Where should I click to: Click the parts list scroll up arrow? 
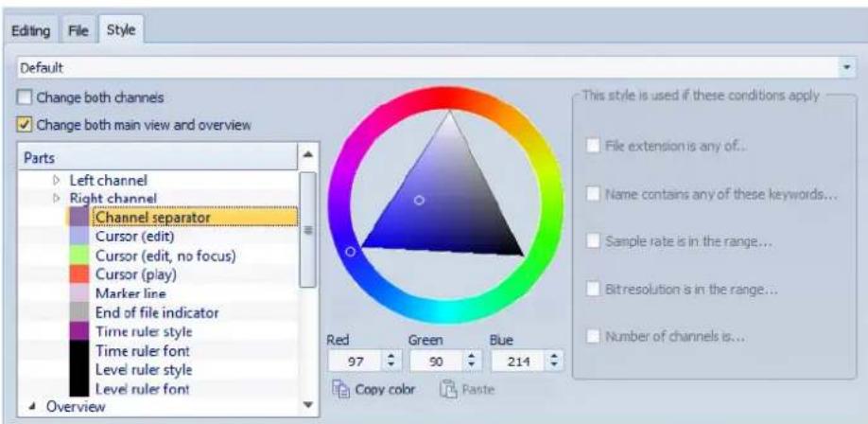[308, 154]
